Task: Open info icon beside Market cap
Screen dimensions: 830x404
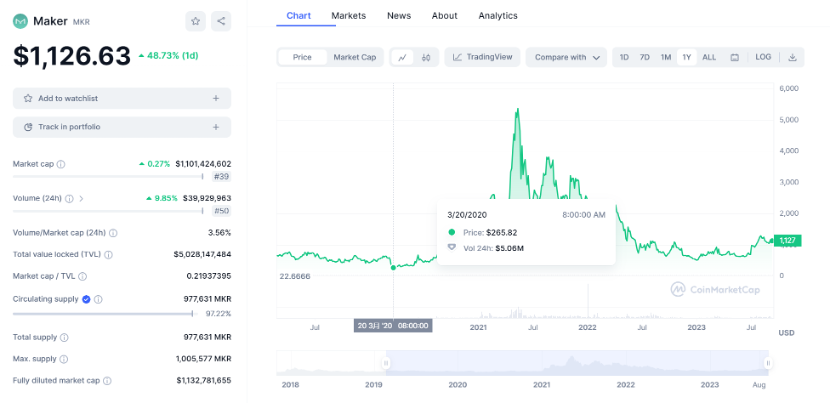Action: (61, 164)
